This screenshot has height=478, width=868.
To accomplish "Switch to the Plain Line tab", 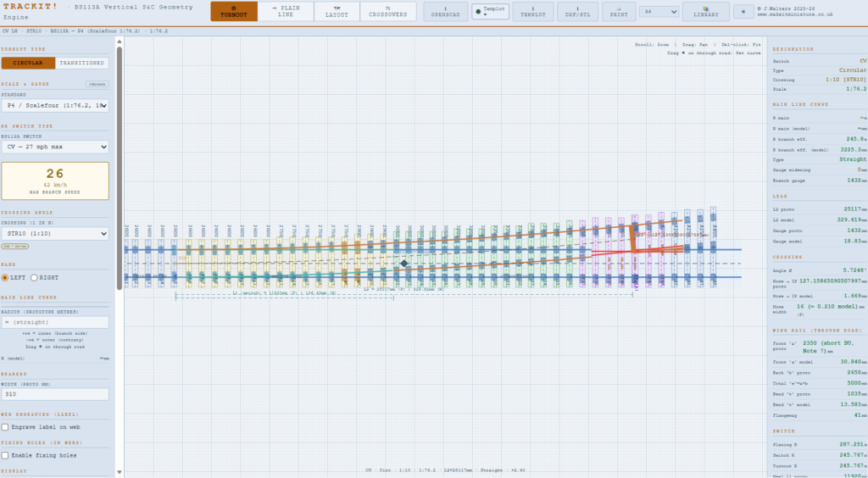I will pyautogui.click(x=286, y=12).
